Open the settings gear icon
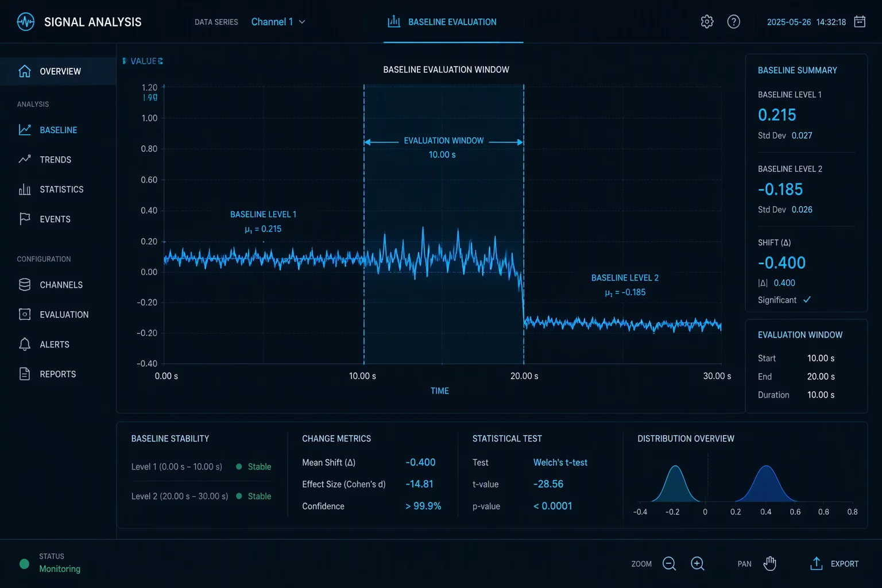This screenshot has width=882, height=588. [x=707, y=22]
